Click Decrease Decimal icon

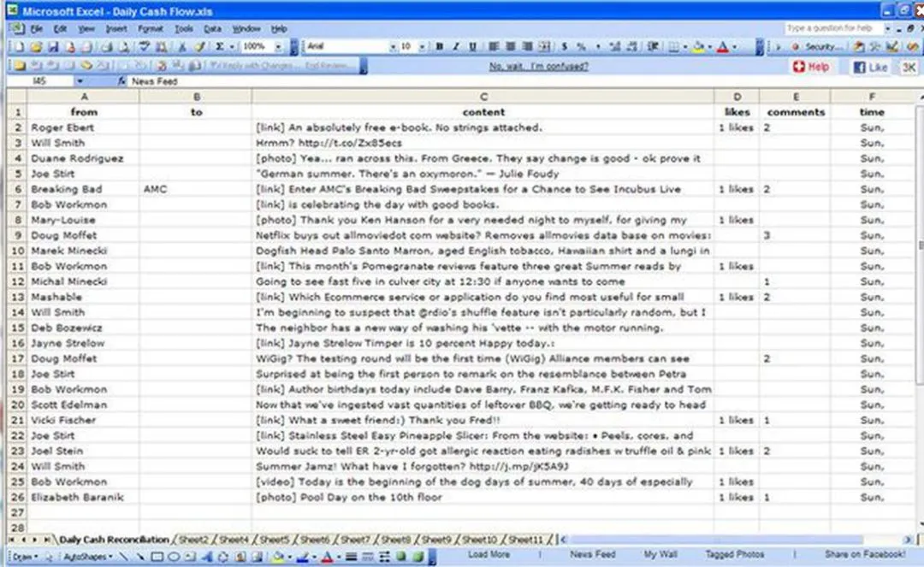[x=632, y=46]
